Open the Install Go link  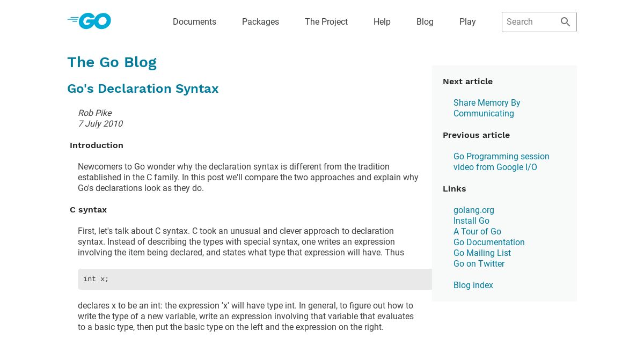coord(471,221)
